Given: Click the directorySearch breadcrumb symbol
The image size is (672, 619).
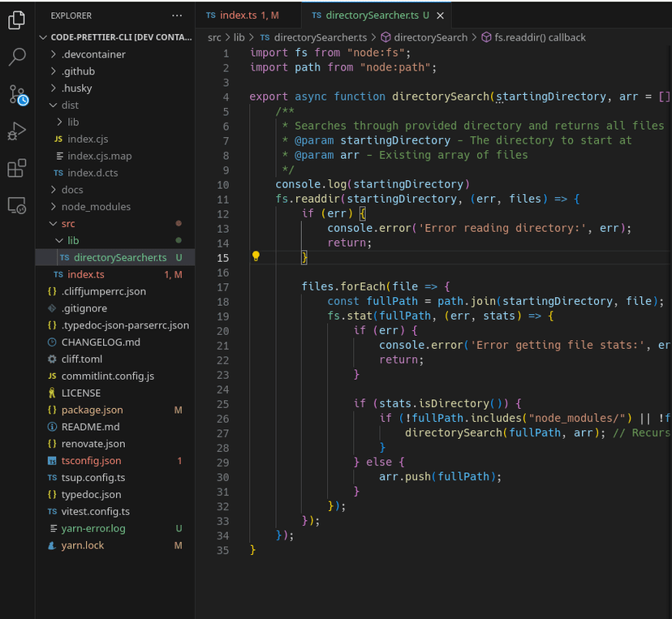Looking at the screenshot, I should click(430, 37).
